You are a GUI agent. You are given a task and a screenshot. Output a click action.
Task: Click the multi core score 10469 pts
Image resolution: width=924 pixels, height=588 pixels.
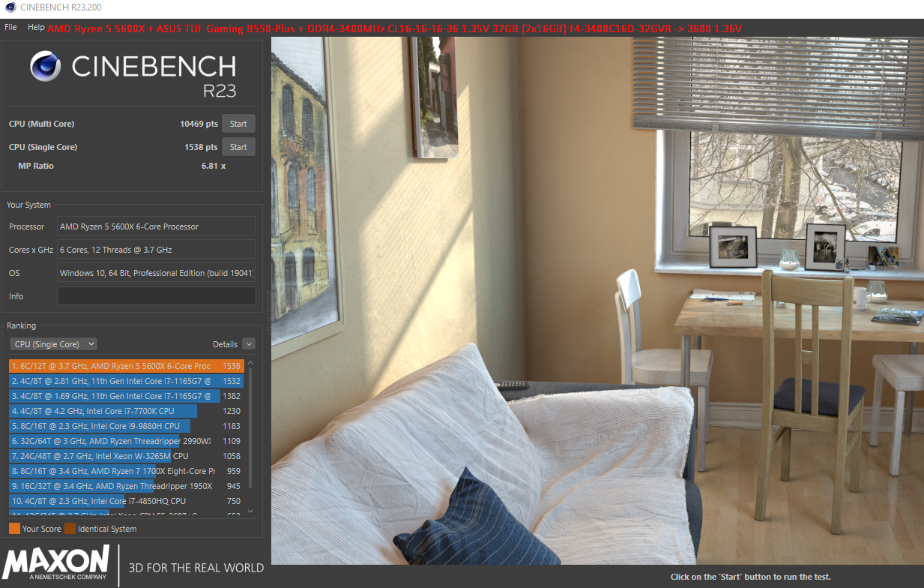click(x=199, y=124)
